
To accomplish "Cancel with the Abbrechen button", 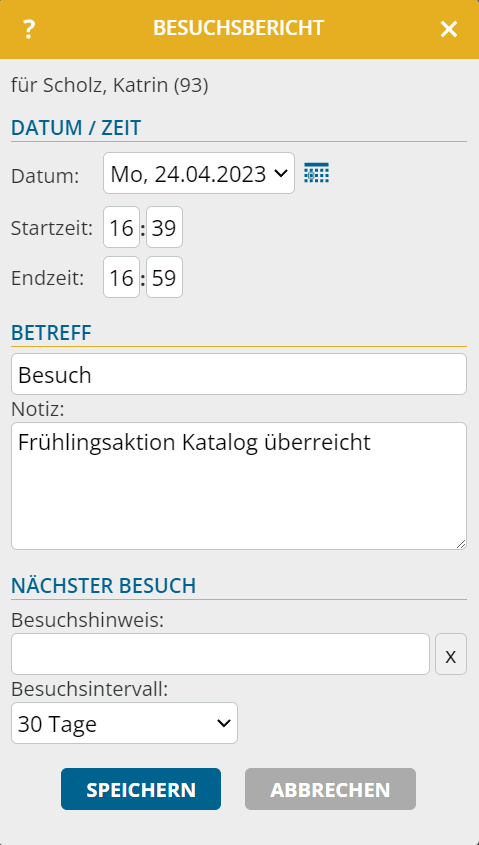I will pos(330,789).
